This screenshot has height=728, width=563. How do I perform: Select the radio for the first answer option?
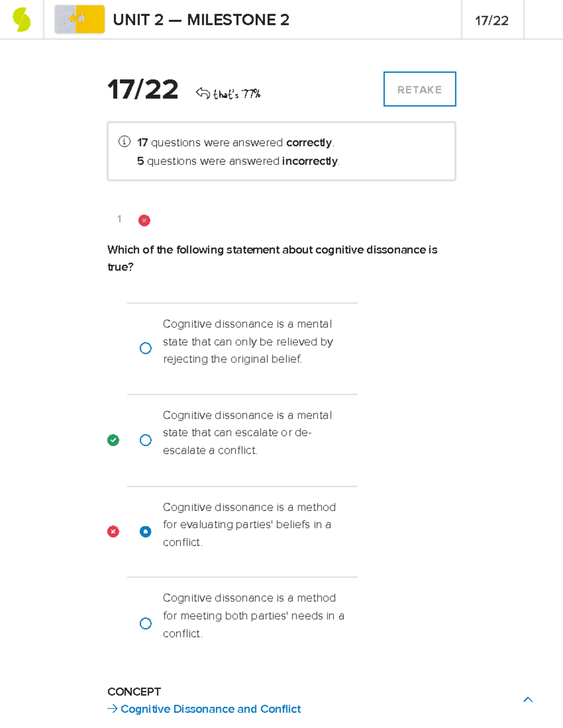click(145, 348)
